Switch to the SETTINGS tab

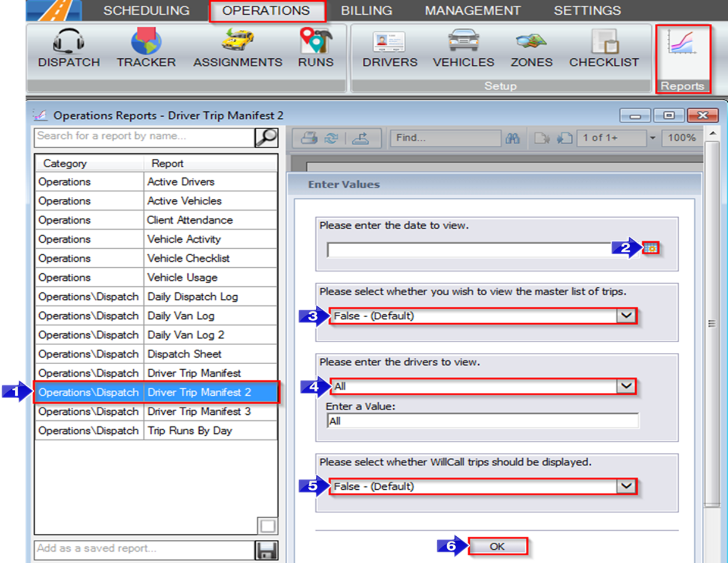click(x=587, y=11)
